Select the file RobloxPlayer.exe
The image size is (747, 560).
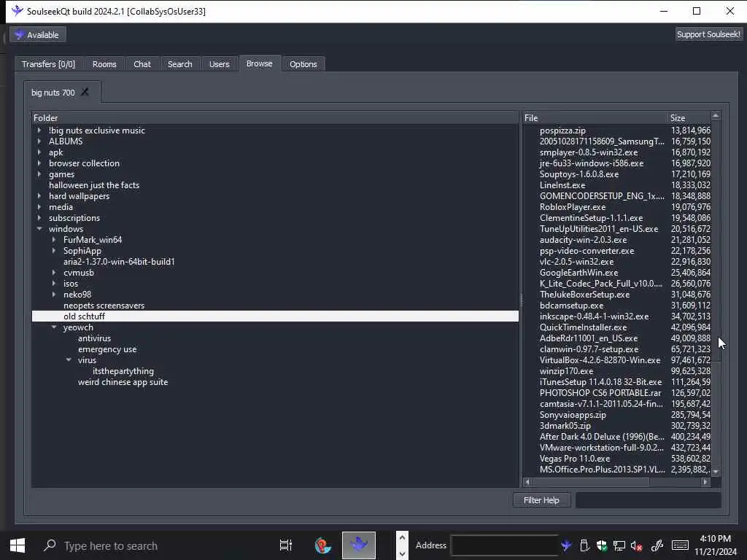[573, 207]
